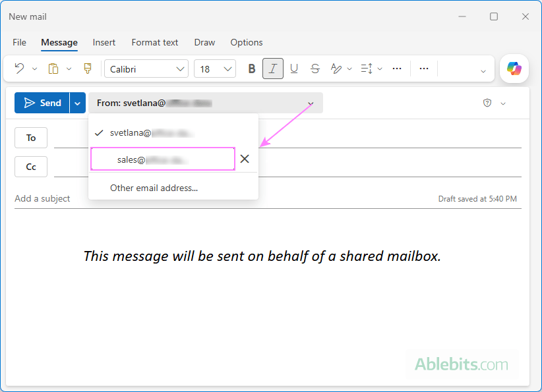Image resolution: width=542 pixels, height=392 pixels.
Task: Click the line spacing icon
Action: click(x=367, y=69)
